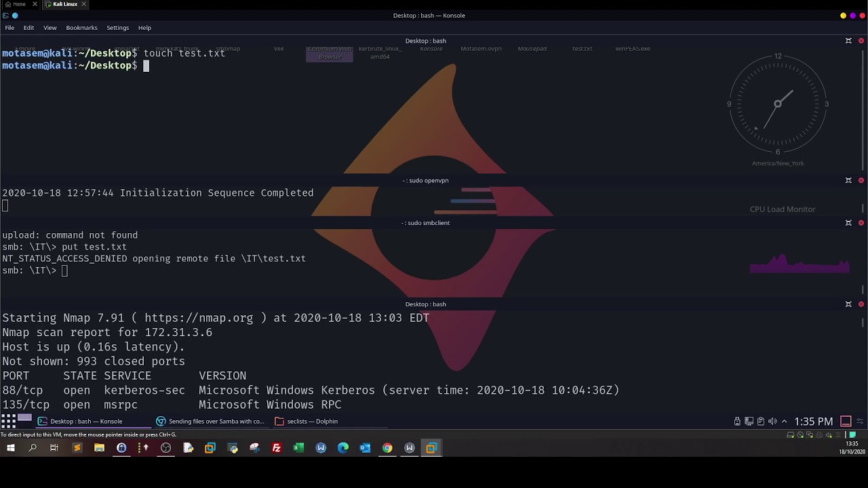Open the Bookmarks menu
The height and width of the screenshot is (488, 868).
81,28
